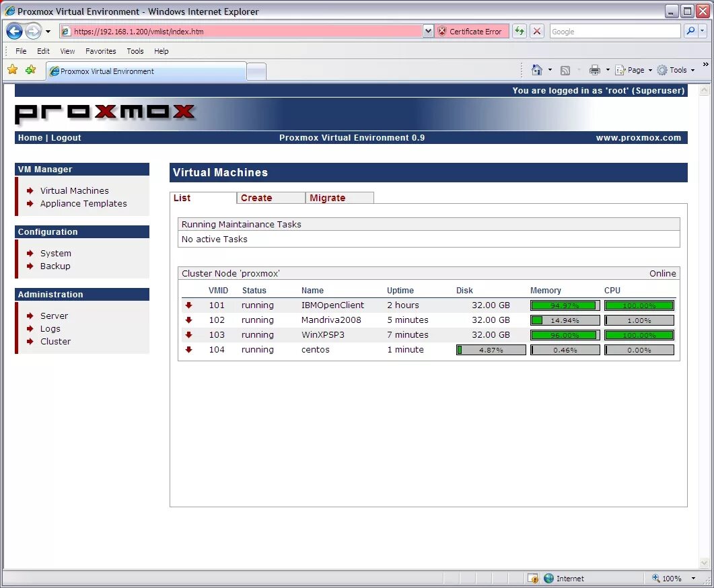Click the Internet zone globe icon
The height and width of the screenshot is (588, 714).
(x=548, y=578)
